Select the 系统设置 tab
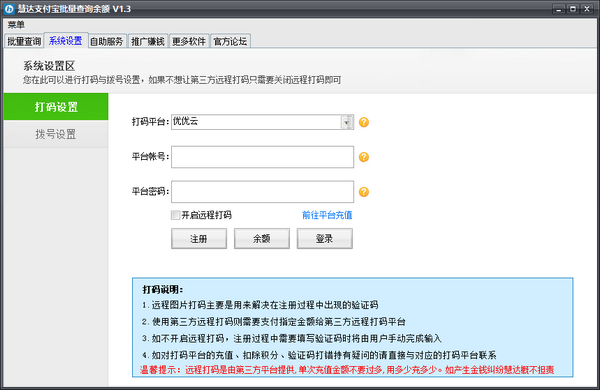The width and height of the screenshot is (600, 390). pyautogui.click(x=66, y=41)
